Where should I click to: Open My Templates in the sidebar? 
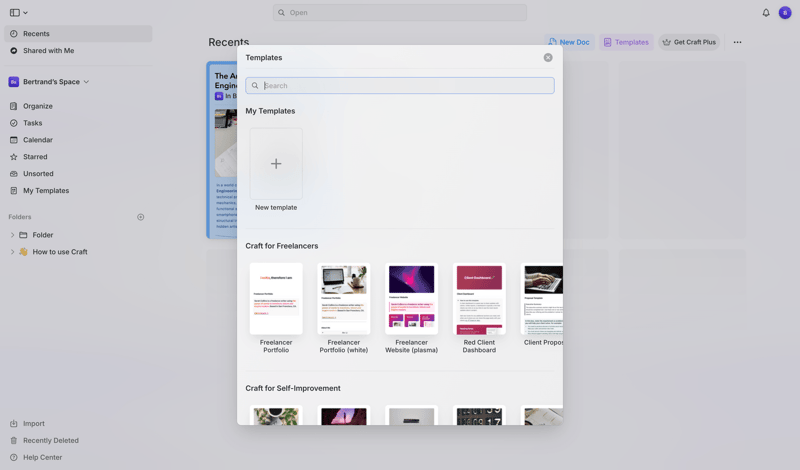click(x=46, y=190)
